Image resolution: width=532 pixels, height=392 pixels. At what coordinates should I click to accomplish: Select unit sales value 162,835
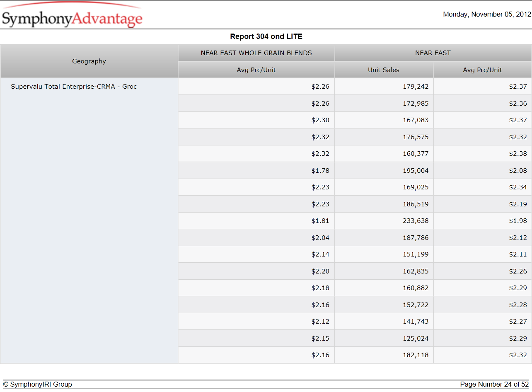[x=416, y=271]
